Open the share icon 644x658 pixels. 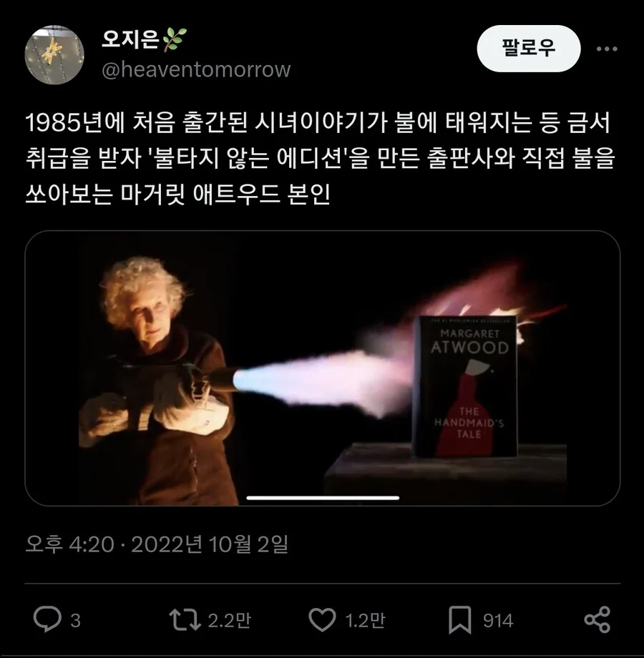(597, 620)
